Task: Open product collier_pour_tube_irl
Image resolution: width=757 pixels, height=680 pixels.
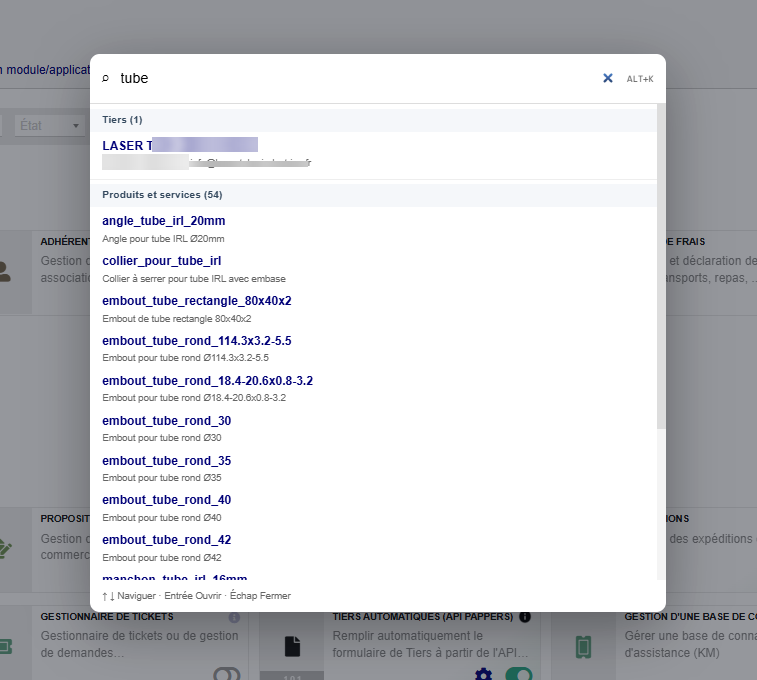Action: 162,261
